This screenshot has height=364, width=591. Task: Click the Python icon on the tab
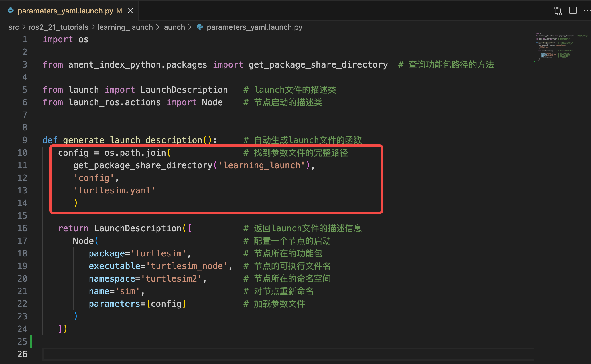point(11,11)
